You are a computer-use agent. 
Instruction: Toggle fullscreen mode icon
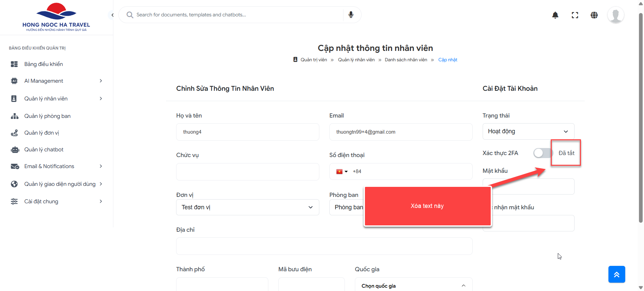point(575,15)
